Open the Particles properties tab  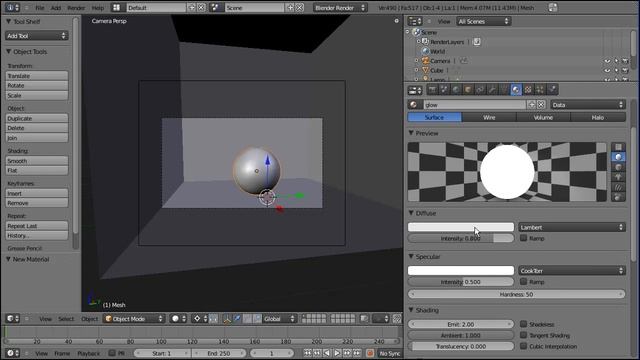point(540,89)
